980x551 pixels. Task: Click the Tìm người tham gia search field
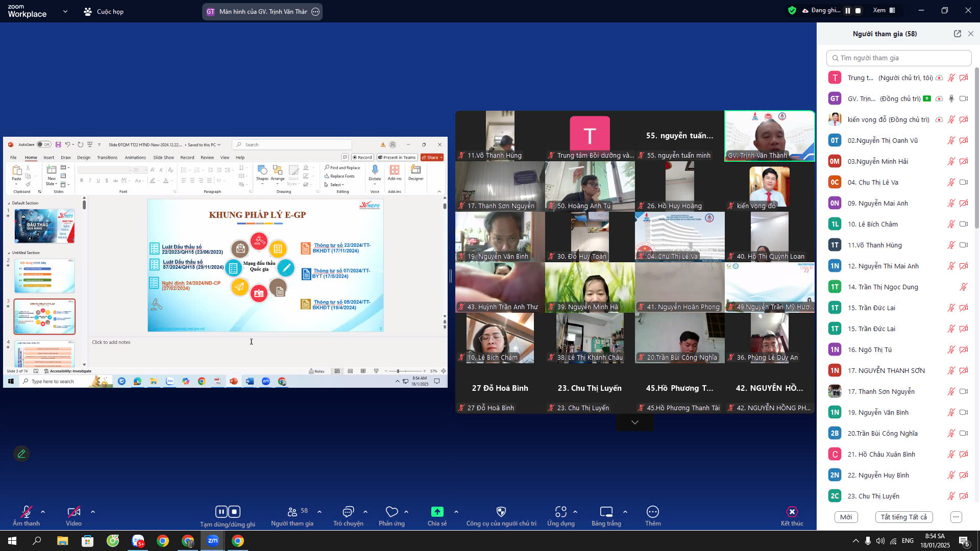click(x=898, y=58)
